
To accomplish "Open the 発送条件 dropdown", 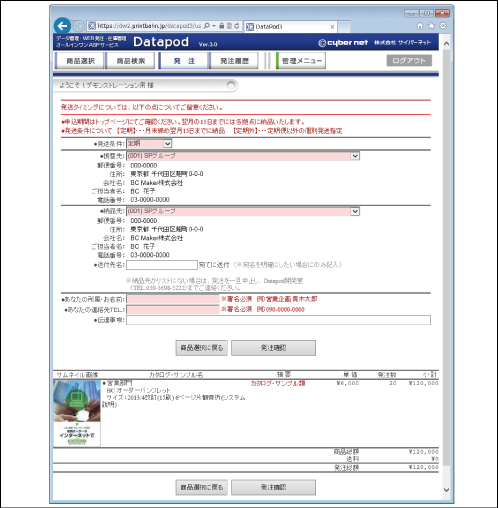I will 149,144.
